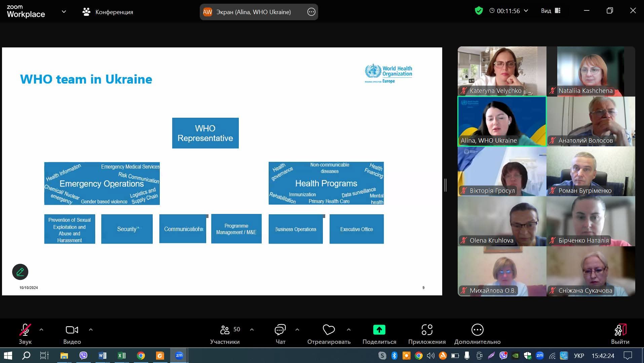Image resolution: width=644 pixels, height=363 pixels.
Task: Expand audio options arrow next to microphone
Action: point(41,330)
